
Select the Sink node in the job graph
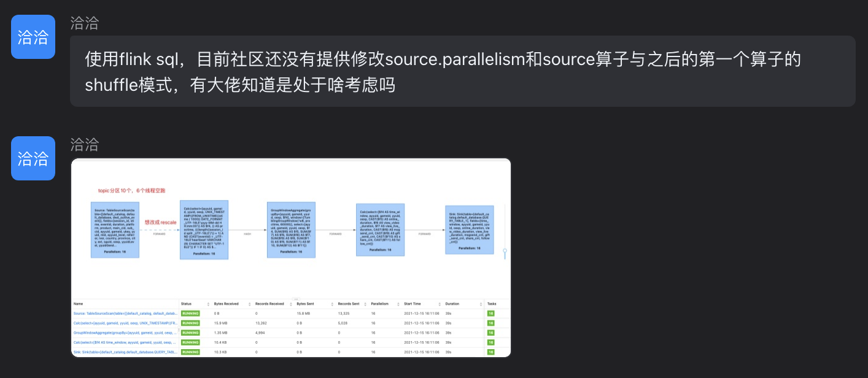click(470, 229)
